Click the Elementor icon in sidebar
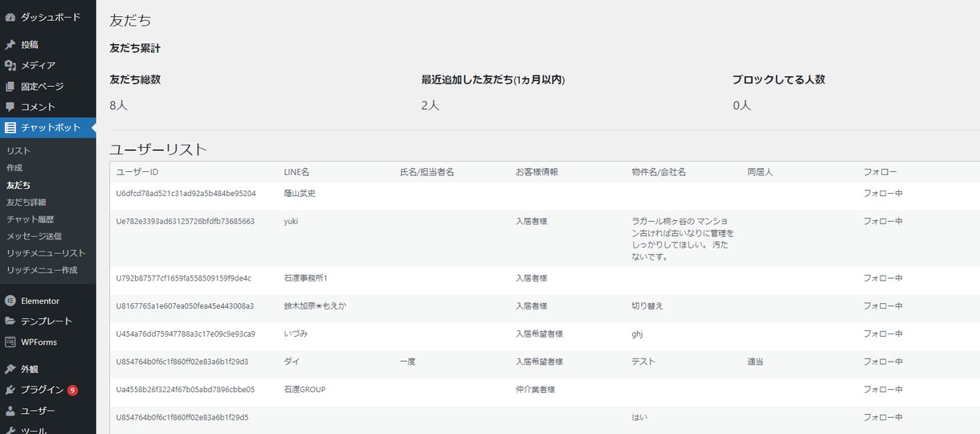Screen dimensions: 980x434 point(10,301)
